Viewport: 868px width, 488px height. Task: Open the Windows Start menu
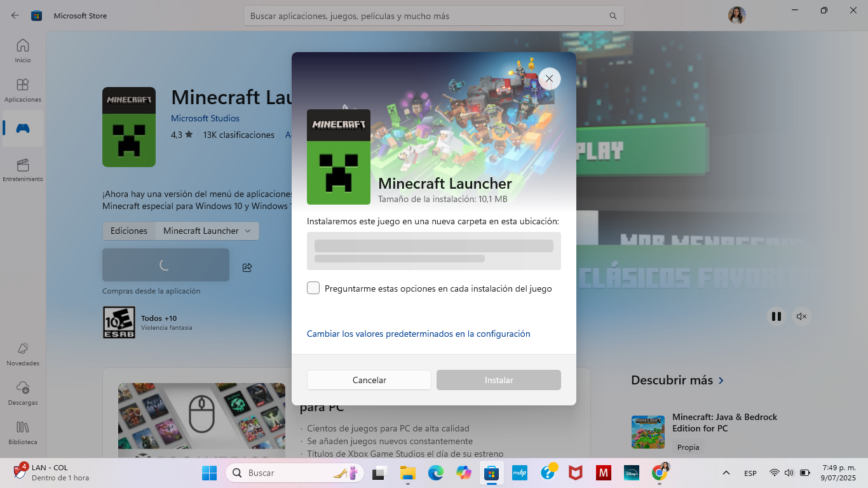(209, 473)
